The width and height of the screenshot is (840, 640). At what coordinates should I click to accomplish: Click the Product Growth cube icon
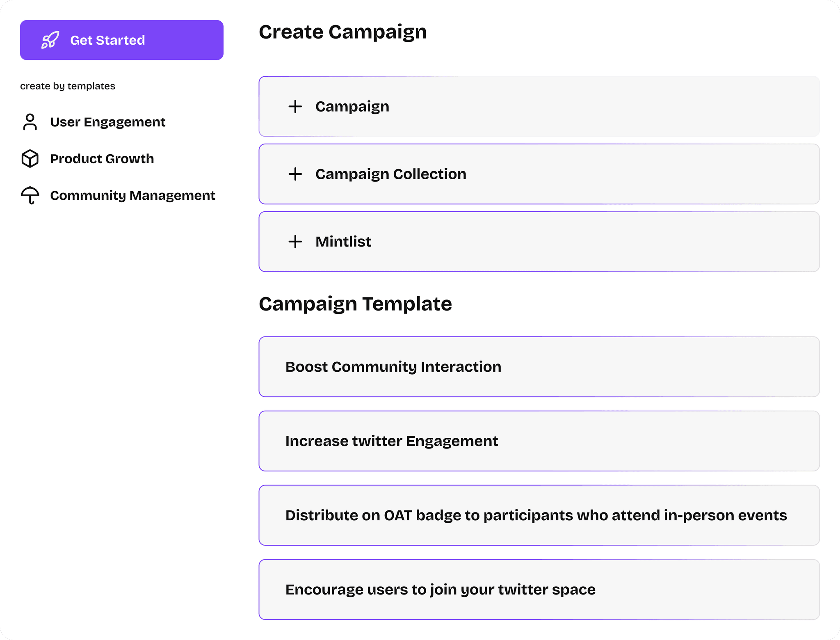click(x=30, y=159)
